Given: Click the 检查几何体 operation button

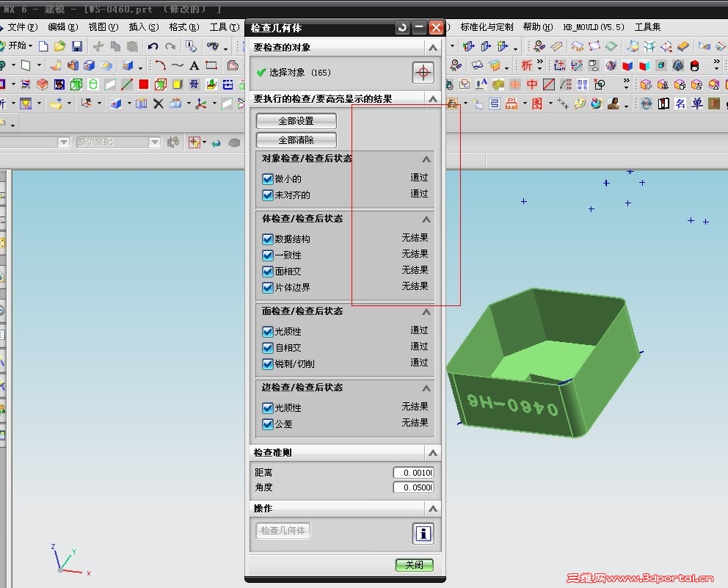Looking at the screenshot, I should tap(283, 531).
